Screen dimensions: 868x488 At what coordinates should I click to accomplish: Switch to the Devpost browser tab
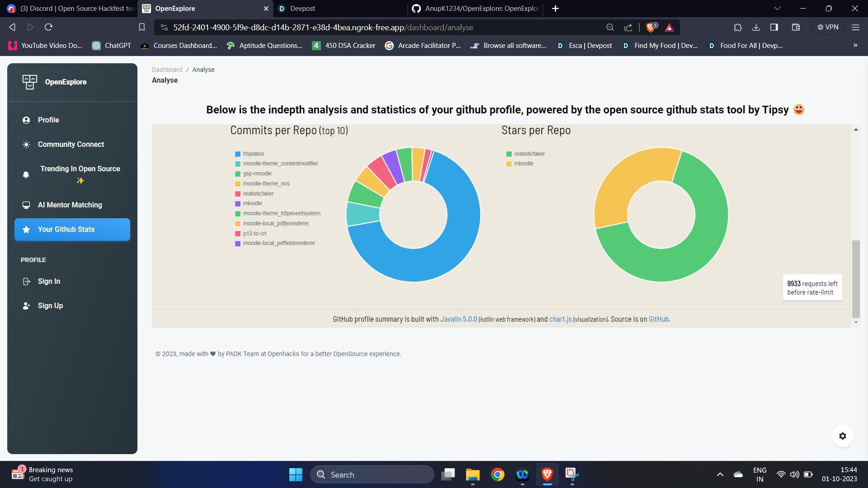302,9
